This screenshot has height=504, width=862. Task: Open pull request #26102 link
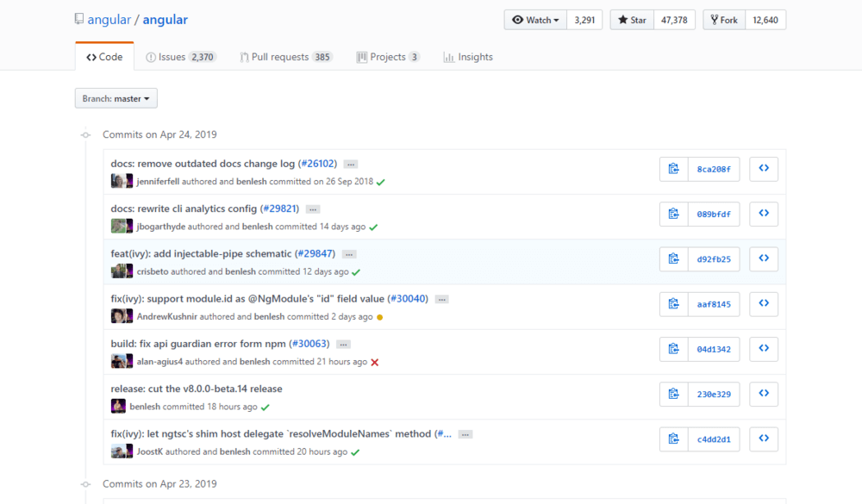(x=317, y=163)
